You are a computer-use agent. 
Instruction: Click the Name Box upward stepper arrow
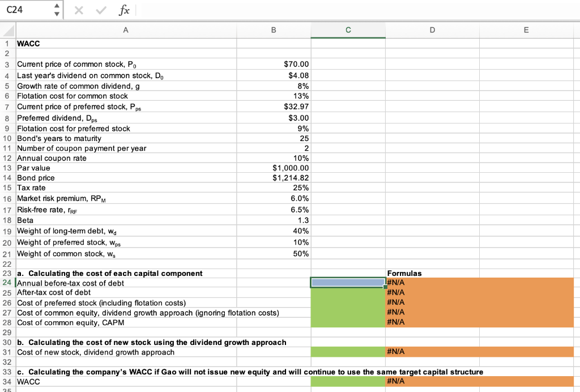pos(56,7)
